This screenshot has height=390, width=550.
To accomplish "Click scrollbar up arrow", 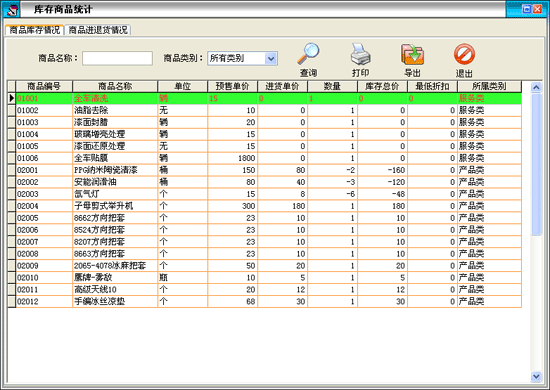I will (x=536, y=87).
